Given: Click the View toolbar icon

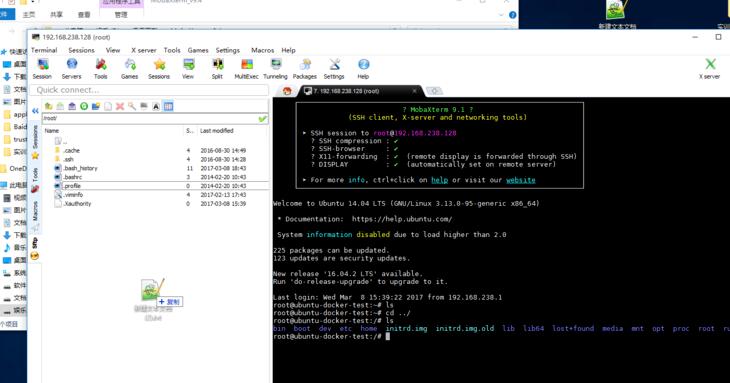Looking at the screenshot, I should pos(188,68).
